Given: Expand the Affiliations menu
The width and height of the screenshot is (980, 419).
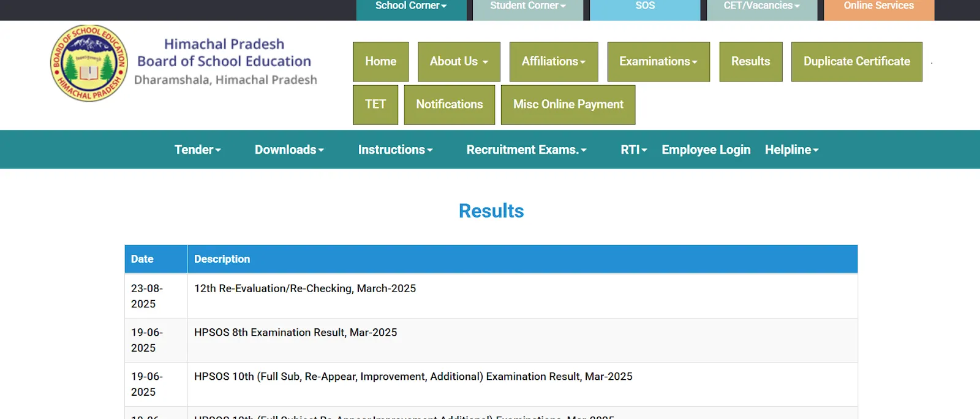Looking at the screenshot, I should 554,62.
